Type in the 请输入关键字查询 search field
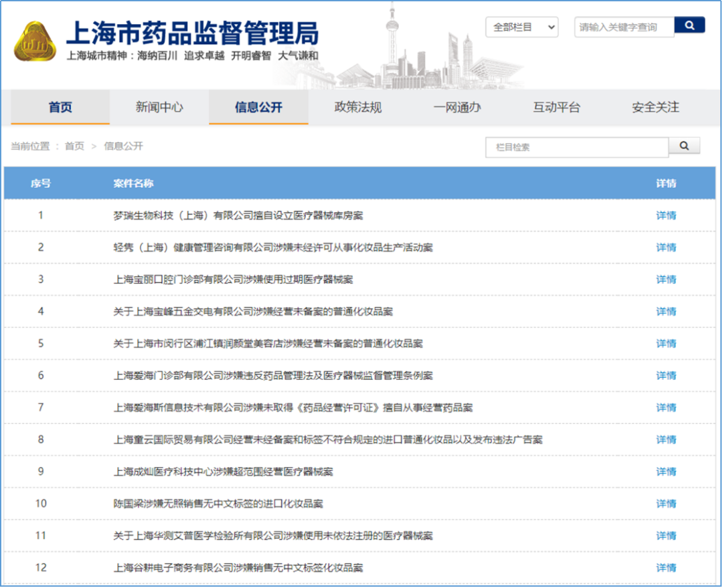Viewport: 723px width, 588px height. pos(623,27)
